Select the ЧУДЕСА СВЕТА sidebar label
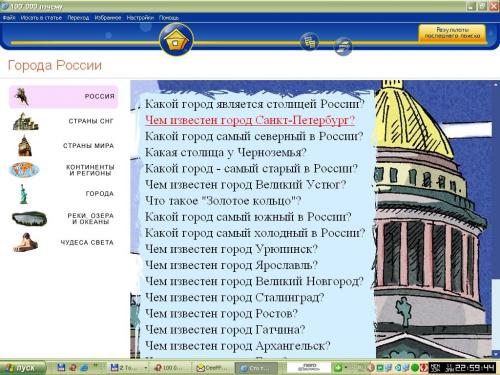 pos(87,243)
